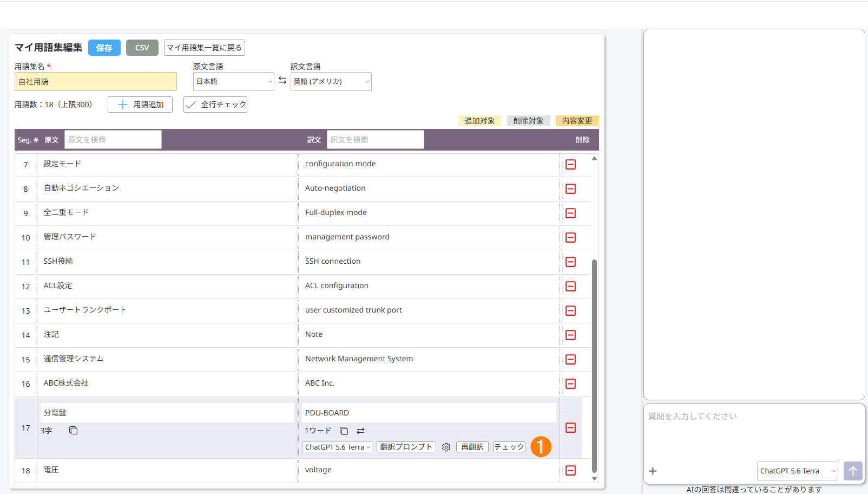This screenshot has height=494, width=868.
Task: Open the 翻訳プロンプト button
Action: 406,447
